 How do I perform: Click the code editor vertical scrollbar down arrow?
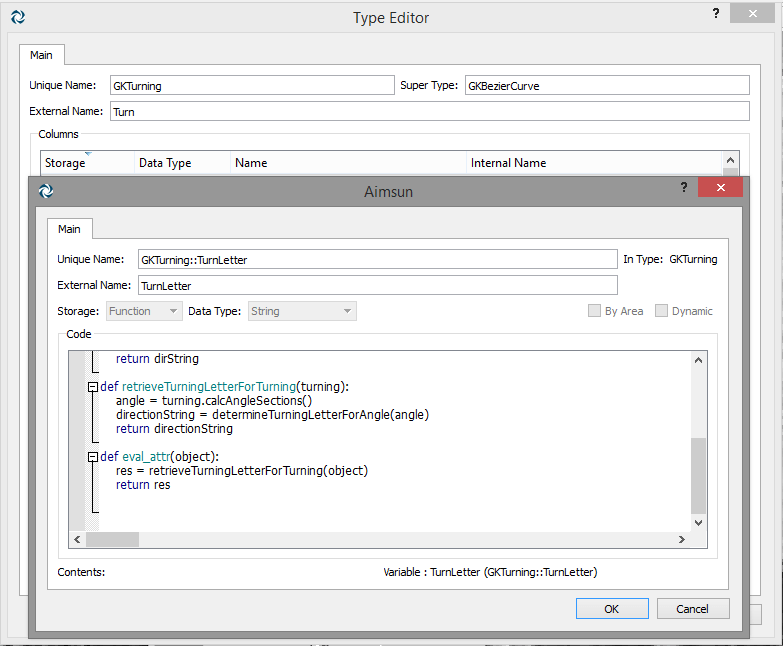click(698, 523)
